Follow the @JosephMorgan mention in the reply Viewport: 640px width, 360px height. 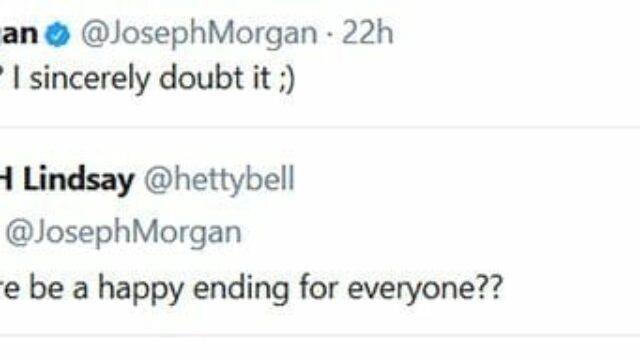[124, 233]
